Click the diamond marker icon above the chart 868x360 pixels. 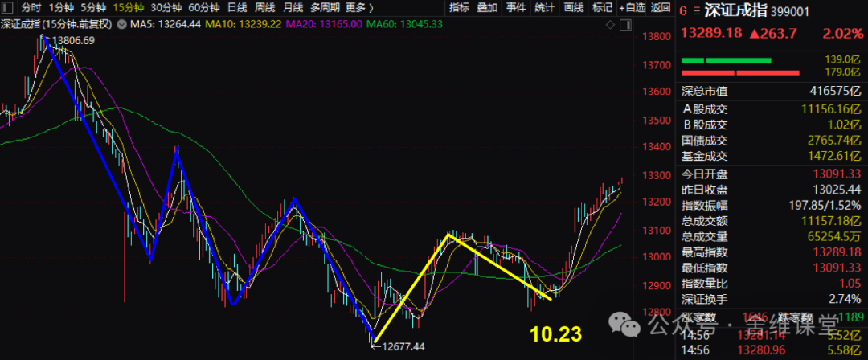[x=610, y=25]
